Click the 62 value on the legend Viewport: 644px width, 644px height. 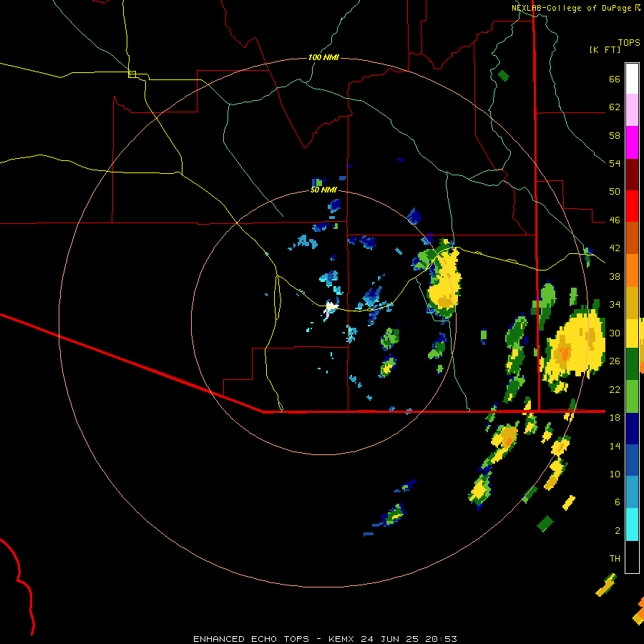(615, 107)
